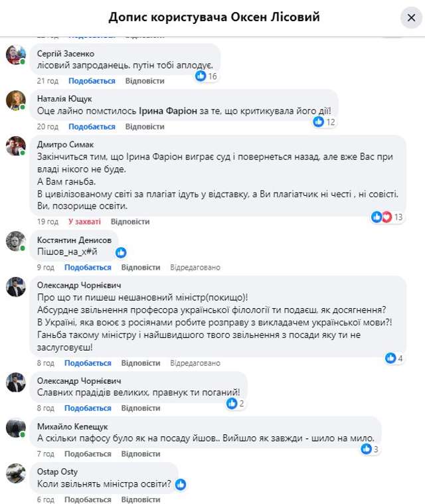Like Сергій Засенко's comment via Подобається

pyautogui.click(x=92, y=81)
